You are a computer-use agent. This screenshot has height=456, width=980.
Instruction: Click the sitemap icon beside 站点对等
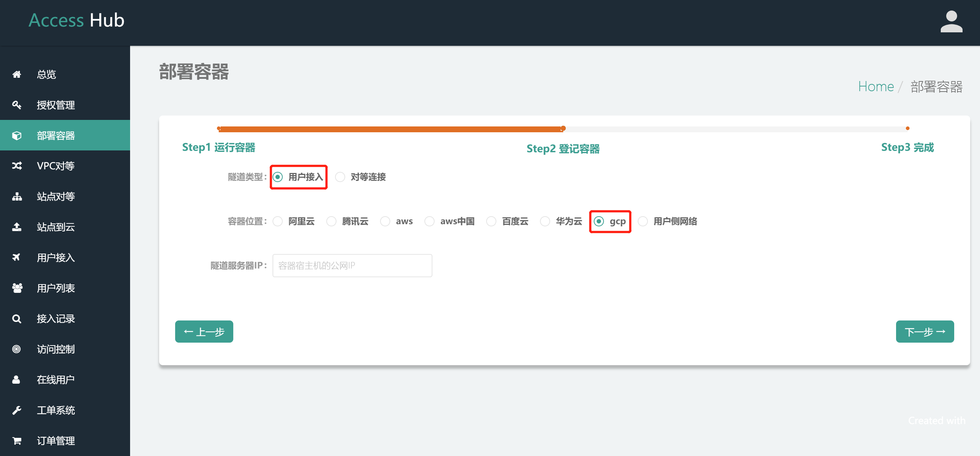coord(17,196)
